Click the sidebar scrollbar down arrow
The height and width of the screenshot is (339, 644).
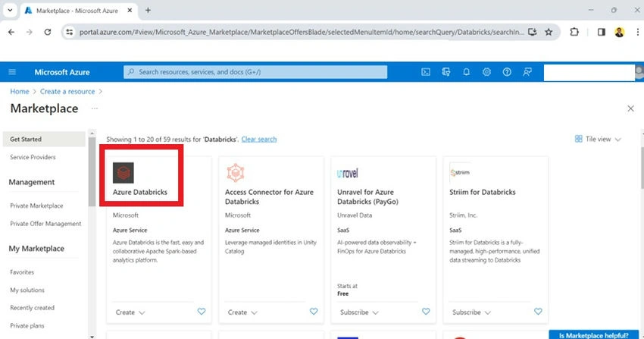pos(92,337)
